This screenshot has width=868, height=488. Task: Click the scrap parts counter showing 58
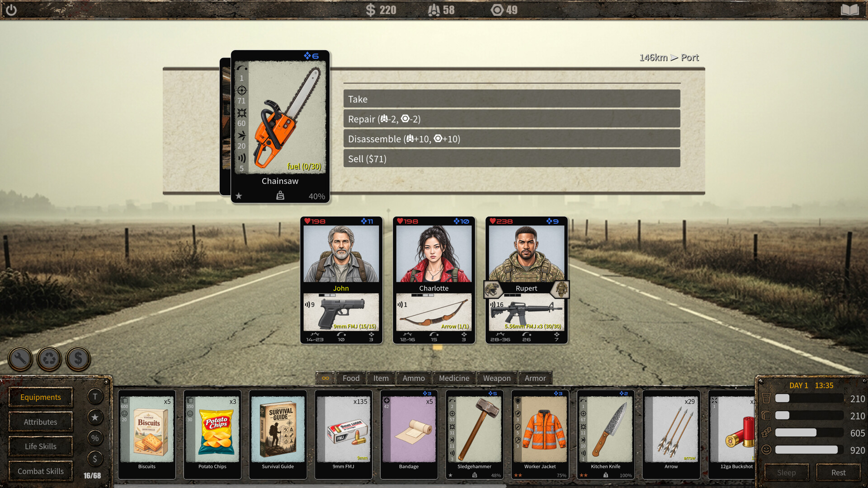441,10
